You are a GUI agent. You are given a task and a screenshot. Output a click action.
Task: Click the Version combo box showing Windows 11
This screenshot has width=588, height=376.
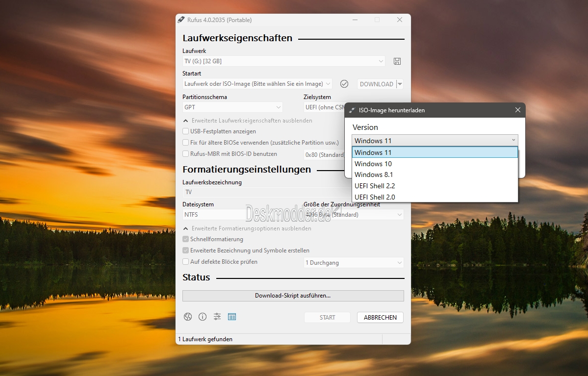[435, 141]
